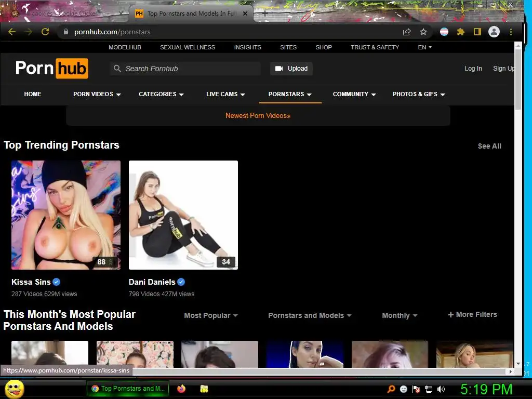Toggle the browser side panel icon
Image resolution: width=532 pixels, height=399 pixels.
[477, 32]
